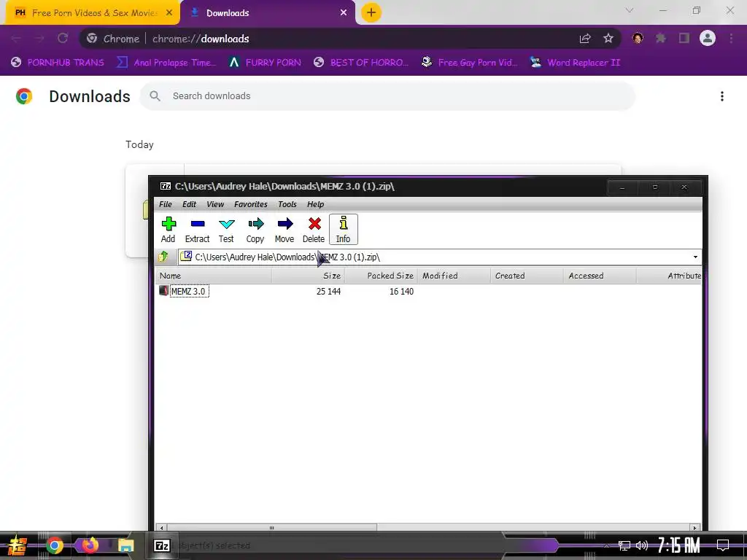
Task: Go up one folder level in 7-Zip
Action: point(163,257)
